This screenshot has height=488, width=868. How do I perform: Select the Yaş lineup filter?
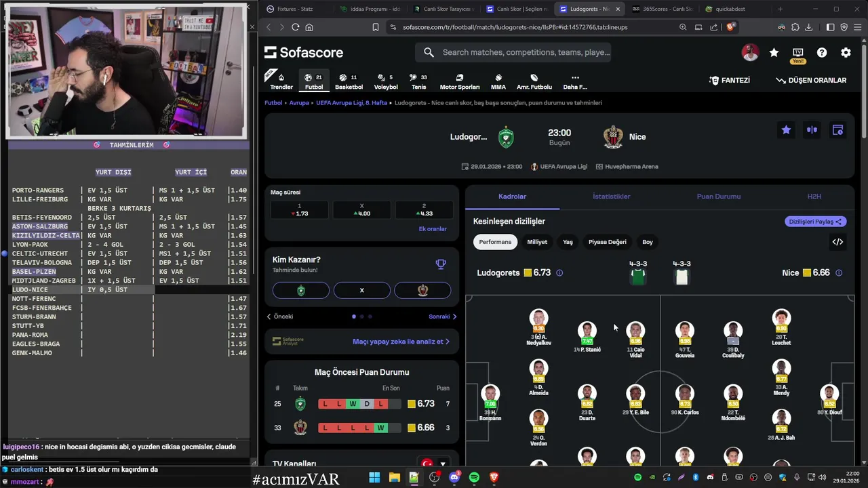point(568,242)
